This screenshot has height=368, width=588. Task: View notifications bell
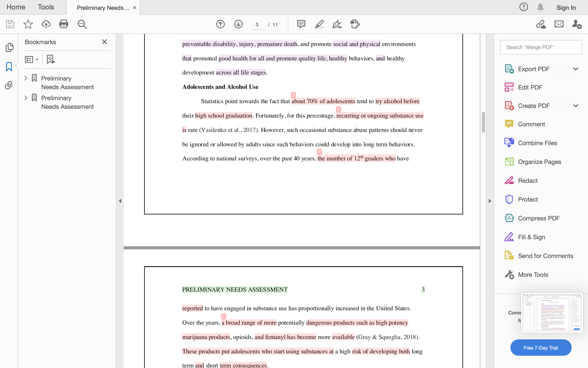(x=540, y=7)
